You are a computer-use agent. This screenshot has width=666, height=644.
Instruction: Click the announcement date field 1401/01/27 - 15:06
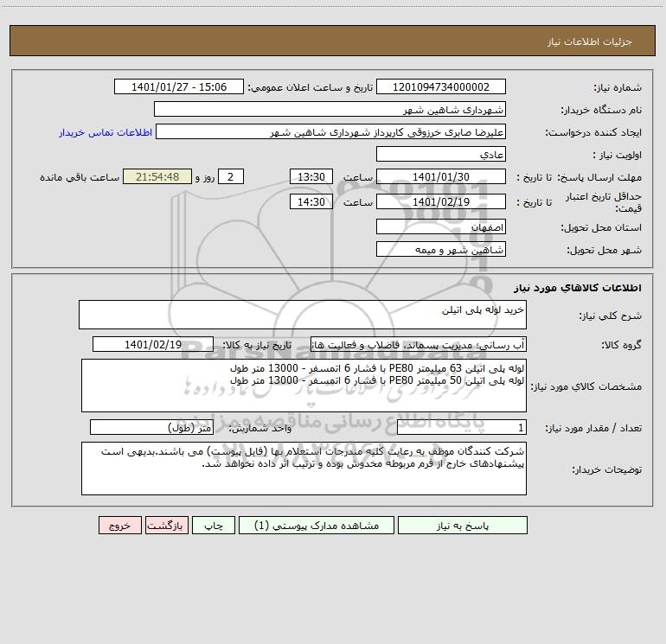pyautogui.click(x=179, y=86)
